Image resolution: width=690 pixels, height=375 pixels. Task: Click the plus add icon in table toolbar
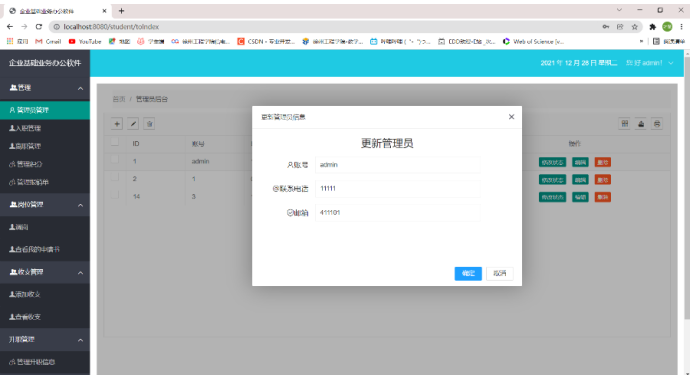point(117,124)
